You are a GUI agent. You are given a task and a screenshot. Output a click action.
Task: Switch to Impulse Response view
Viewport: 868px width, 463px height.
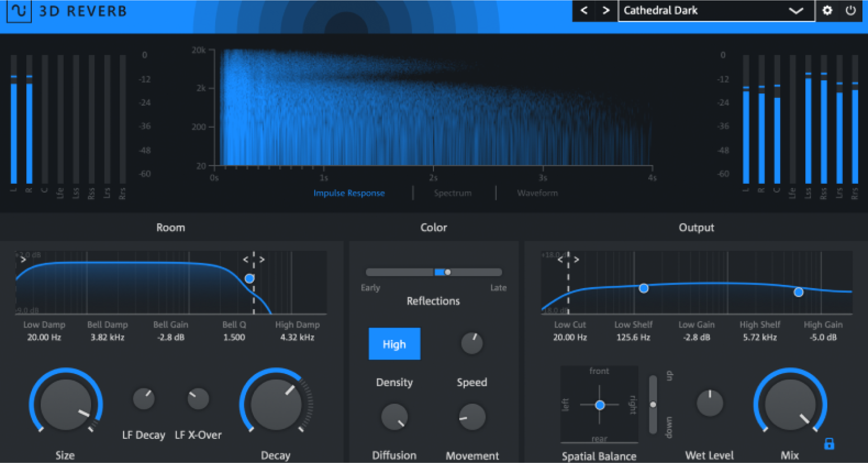pyautogui.click(x=349, y=193)
